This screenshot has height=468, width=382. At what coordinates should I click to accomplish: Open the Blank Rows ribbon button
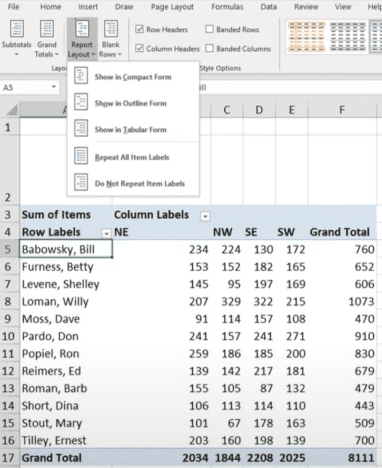pos(110,37)
